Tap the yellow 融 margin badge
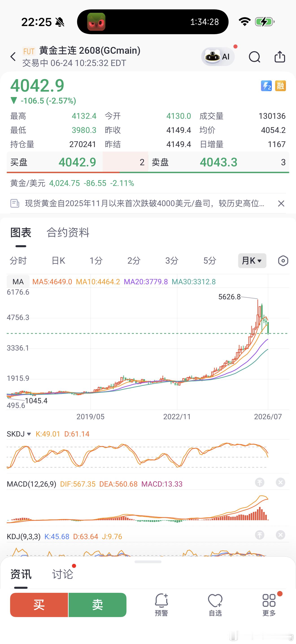The image size is (296, 644). click(x=280, y=86)
